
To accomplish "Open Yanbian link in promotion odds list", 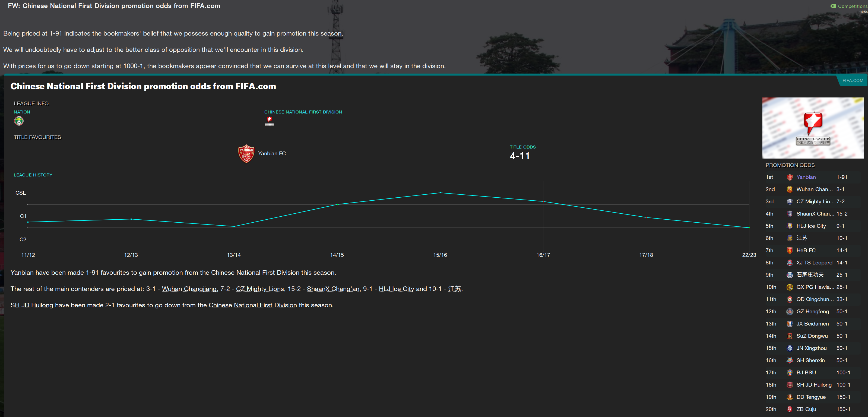I will 806,177.
